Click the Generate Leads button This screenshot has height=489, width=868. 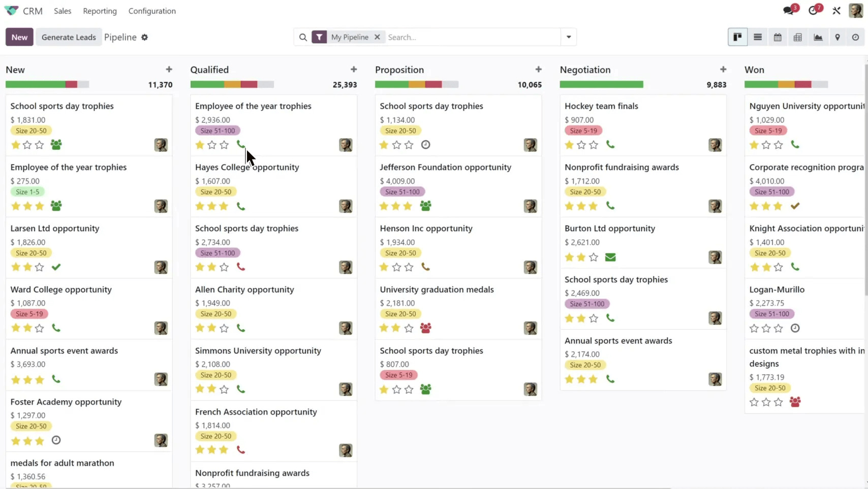point(69,37)
